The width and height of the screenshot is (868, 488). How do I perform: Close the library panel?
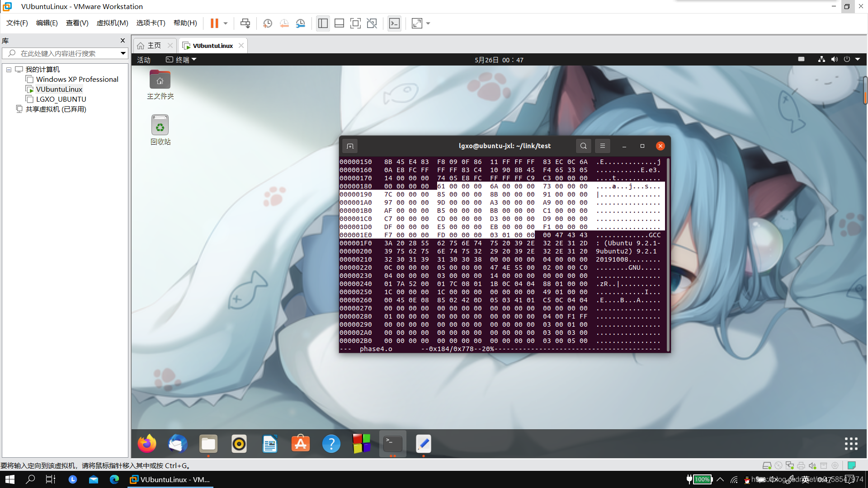point(123,41)
